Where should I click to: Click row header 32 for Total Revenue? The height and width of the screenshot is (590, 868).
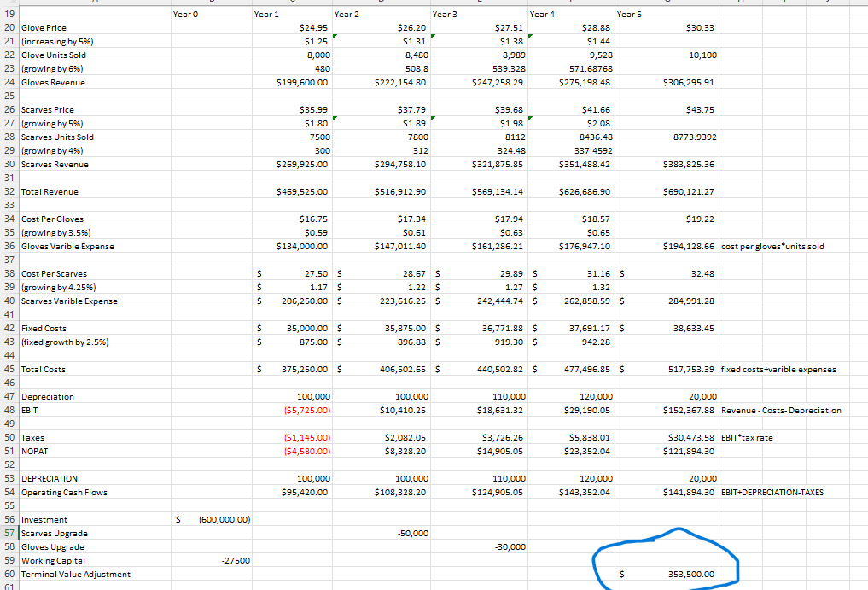[8, 191]
